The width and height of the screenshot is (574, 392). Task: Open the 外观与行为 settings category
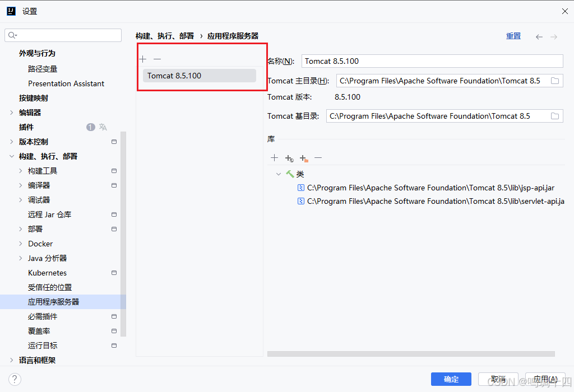coord(37,53)
